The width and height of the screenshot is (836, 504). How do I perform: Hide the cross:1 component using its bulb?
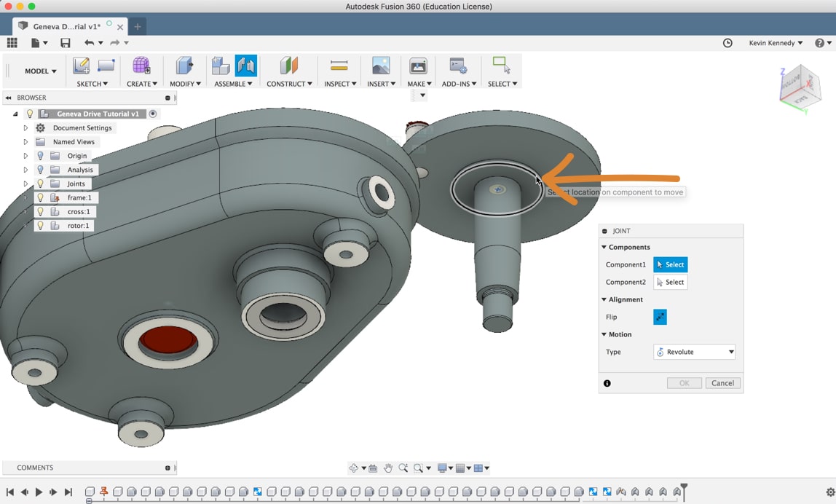41,211
